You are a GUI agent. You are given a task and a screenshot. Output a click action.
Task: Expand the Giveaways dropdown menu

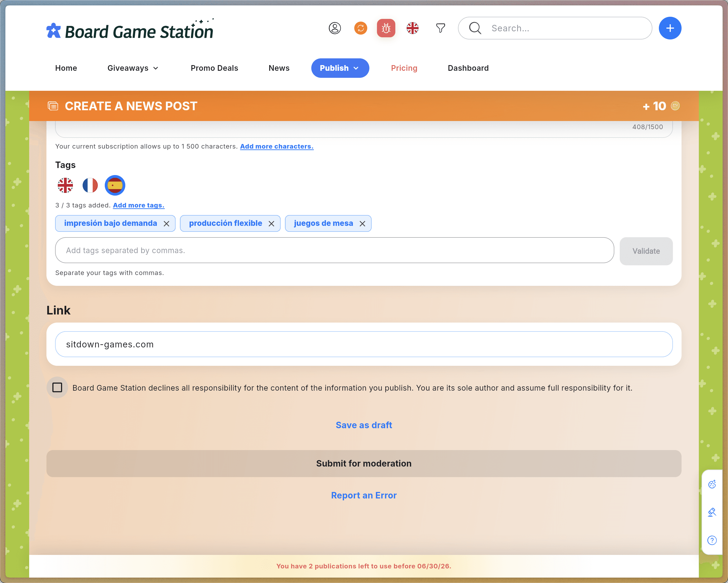coord(133,68)
